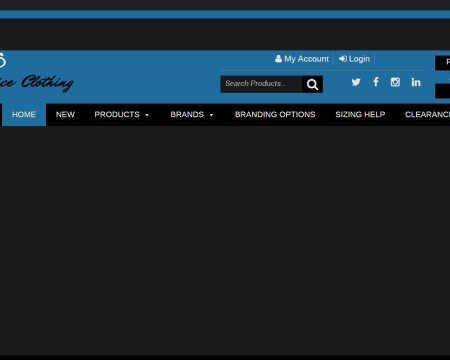450x360 pixels.
Task: Visit the Facebook page icon
Action: [376, 82]
